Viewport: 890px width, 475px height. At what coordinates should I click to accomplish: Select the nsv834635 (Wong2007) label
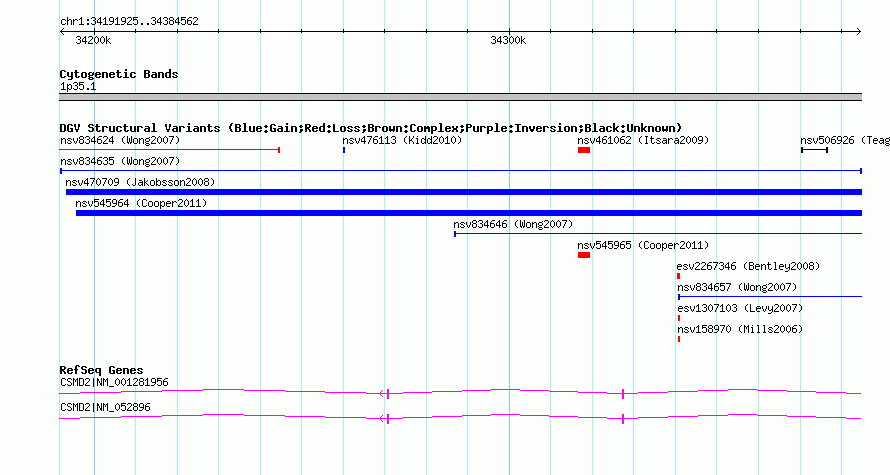point(120,161)
